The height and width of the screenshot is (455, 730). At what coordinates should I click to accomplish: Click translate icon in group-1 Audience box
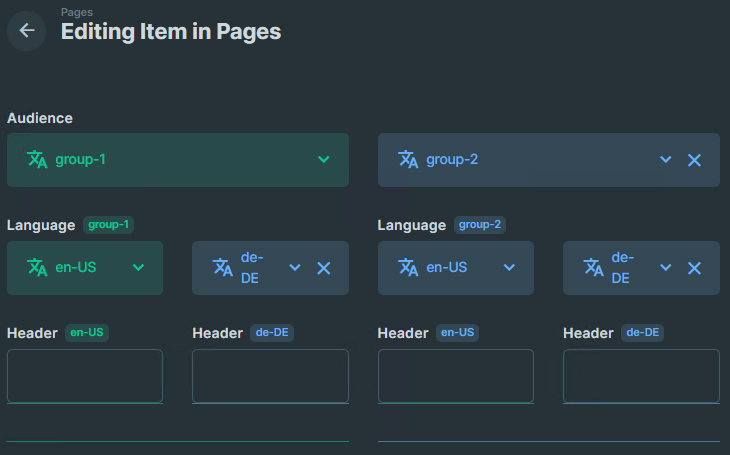[x=37, y=159]
